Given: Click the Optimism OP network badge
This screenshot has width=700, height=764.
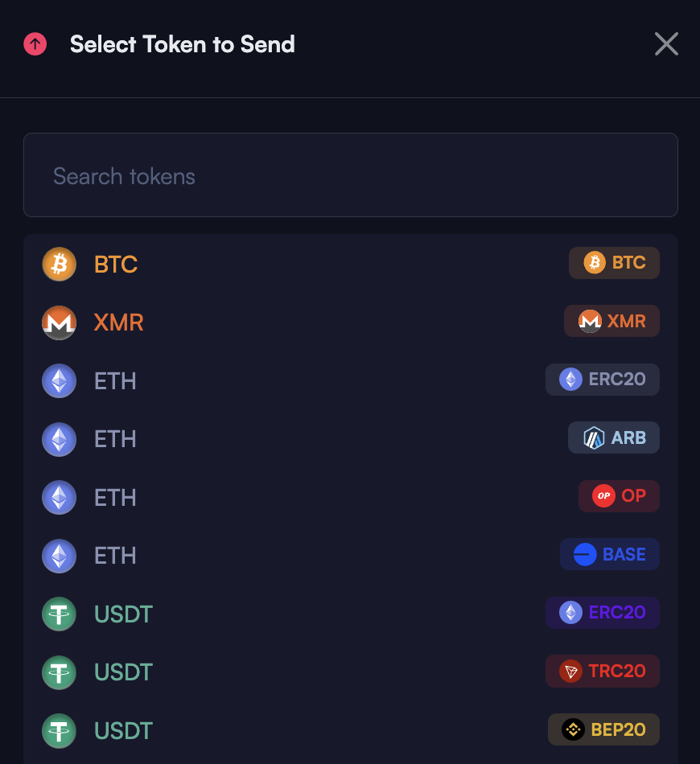Looking at the screenshot, I should tap(619, 496).
